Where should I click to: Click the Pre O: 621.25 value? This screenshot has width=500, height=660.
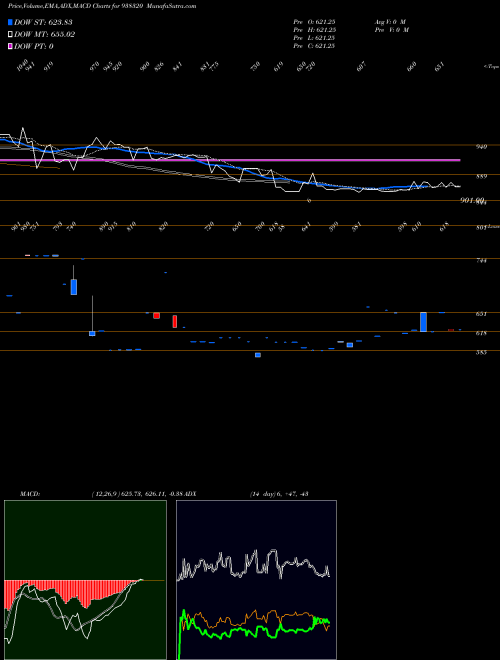(x=314, y=22)
